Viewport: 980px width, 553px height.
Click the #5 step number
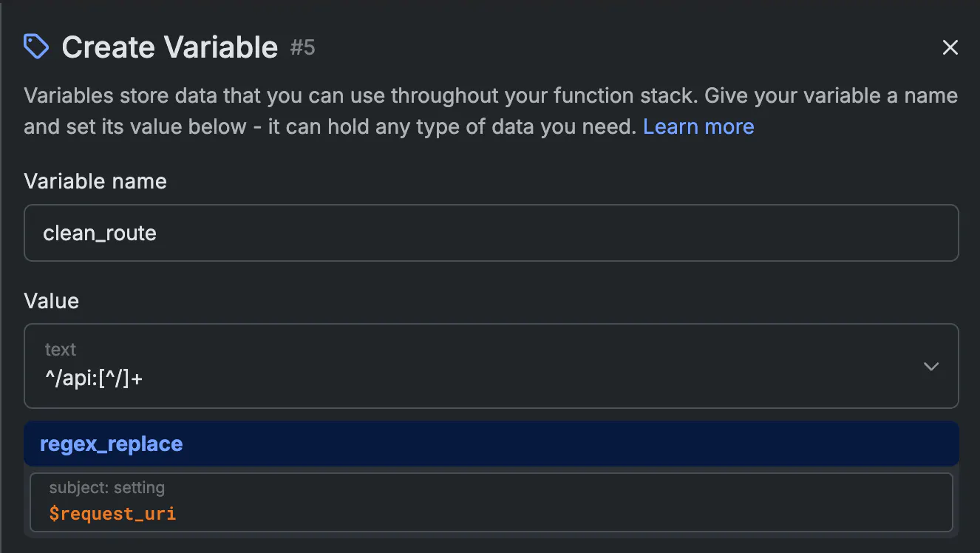(302, 48)
